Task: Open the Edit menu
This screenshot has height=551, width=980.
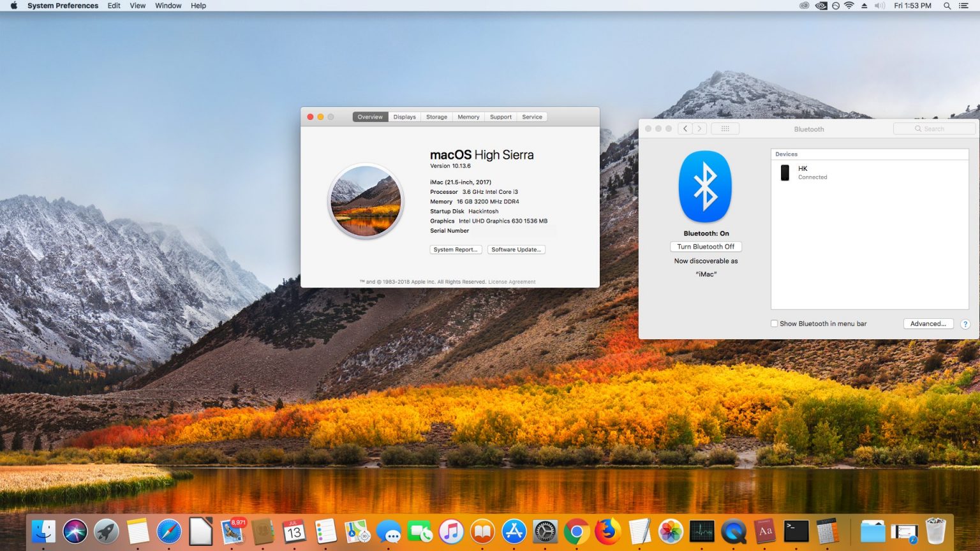Action: click(114, 6)
